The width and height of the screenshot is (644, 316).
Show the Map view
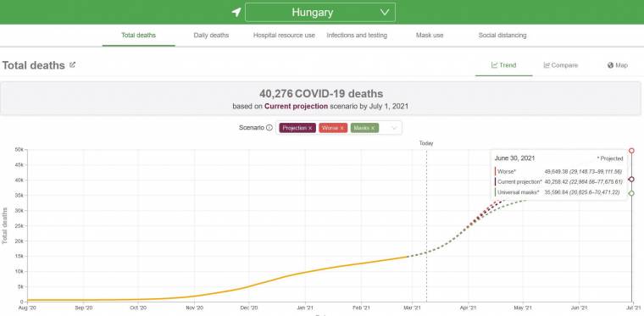(617, 65)
